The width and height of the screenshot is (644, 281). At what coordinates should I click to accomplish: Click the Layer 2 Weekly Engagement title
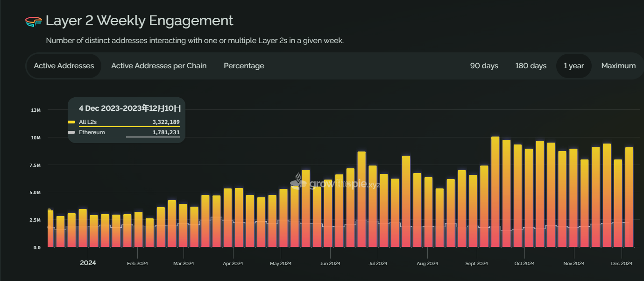(139, 21)
